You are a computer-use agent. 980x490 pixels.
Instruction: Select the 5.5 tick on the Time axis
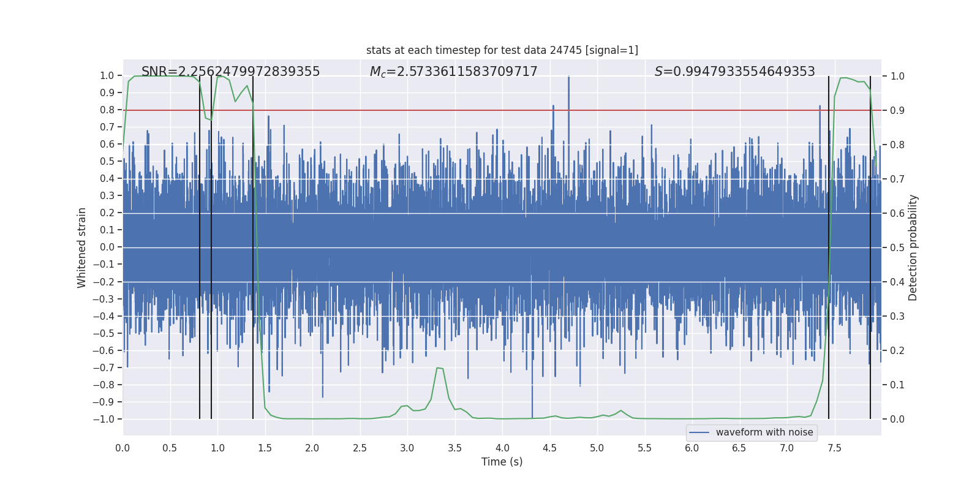click(x=644, y=448)
